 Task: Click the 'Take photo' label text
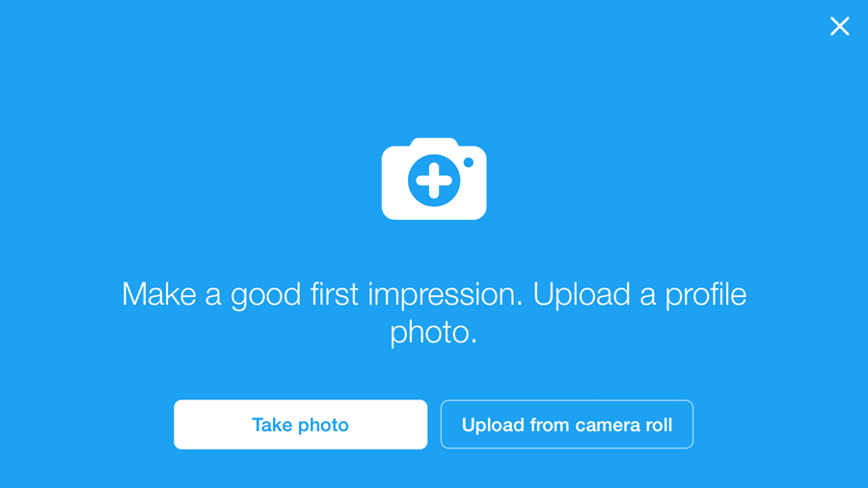tap(300, 425)
